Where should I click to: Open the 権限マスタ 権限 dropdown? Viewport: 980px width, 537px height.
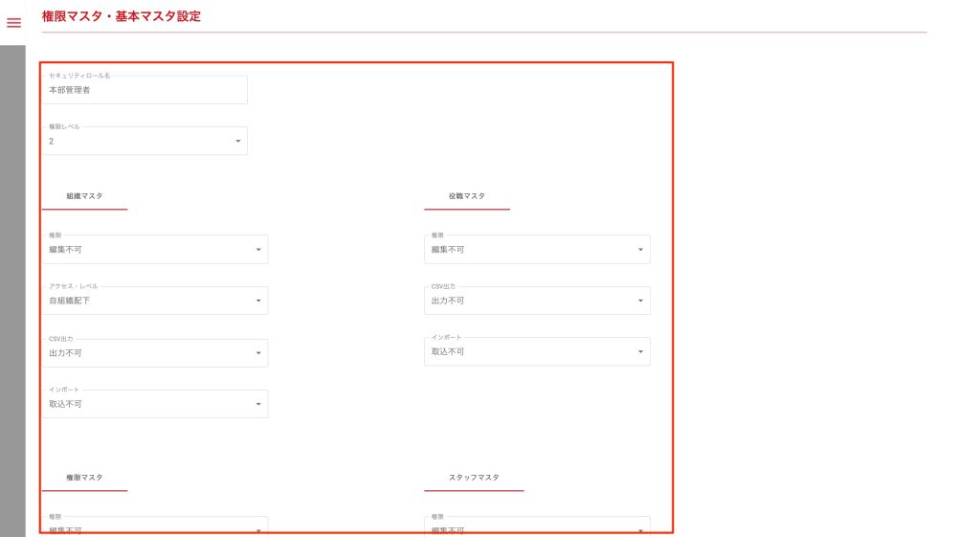pyautogui.click(x=153, y=527)
